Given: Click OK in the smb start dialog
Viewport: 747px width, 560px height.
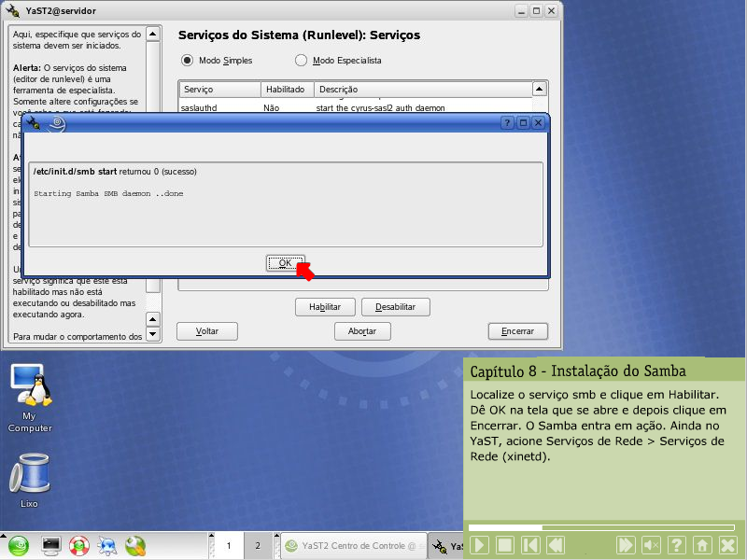Looking at the screenshot, I should (285, 263).
